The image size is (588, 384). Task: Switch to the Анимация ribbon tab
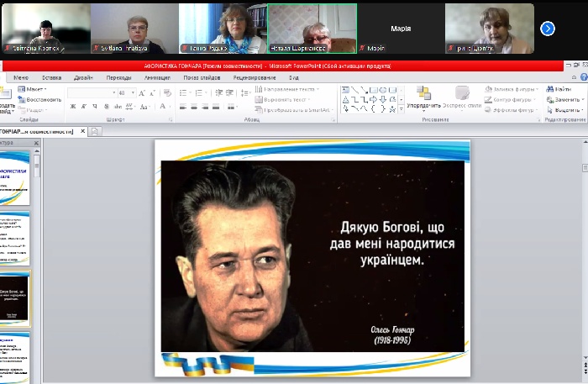tap(157, 77)
